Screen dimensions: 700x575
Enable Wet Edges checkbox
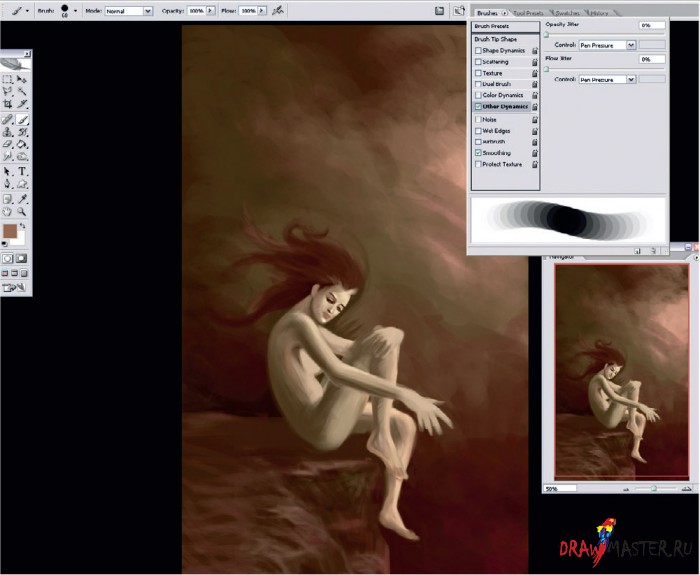pyautogui.click(x=478, y=131)
